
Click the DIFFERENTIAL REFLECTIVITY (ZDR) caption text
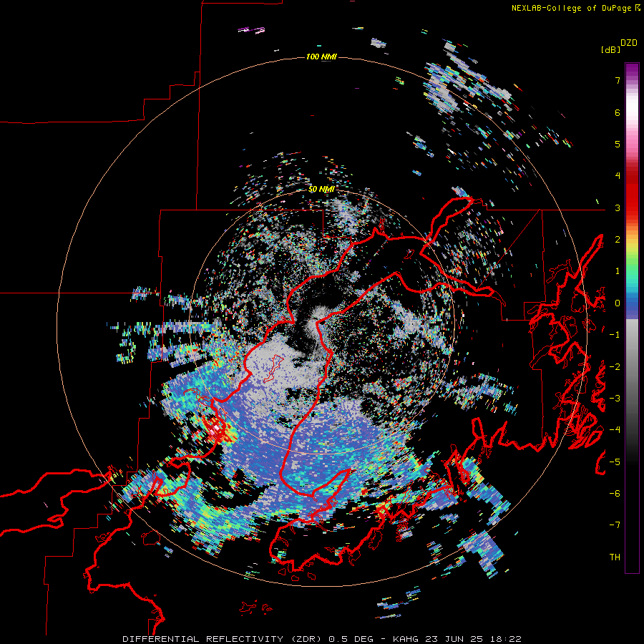pyautogui.click(x=223, y=639)
